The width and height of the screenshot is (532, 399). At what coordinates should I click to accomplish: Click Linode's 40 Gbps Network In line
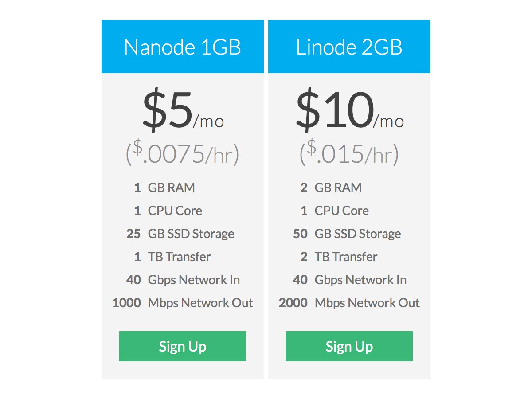pos(350,280)
